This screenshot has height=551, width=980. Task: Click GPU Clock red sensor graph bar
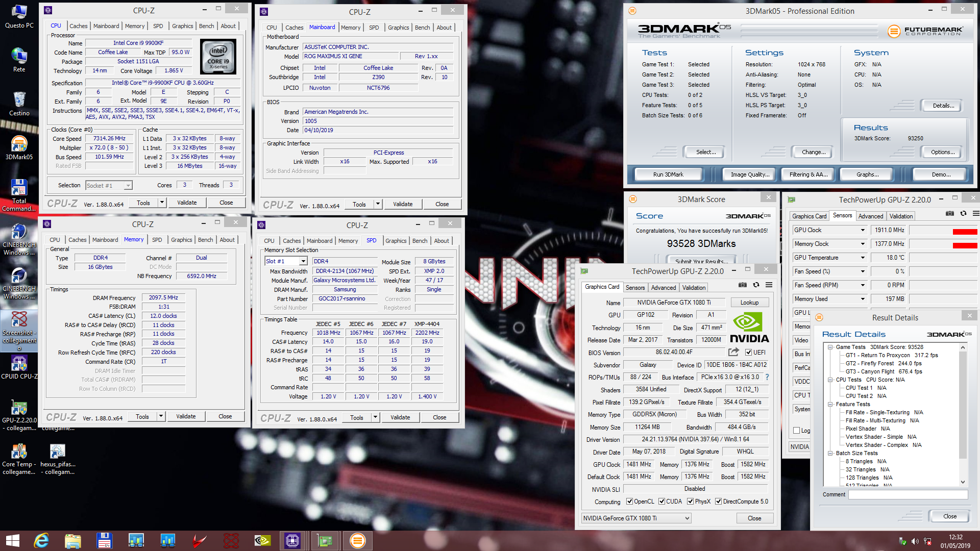(x=965, y=232)
